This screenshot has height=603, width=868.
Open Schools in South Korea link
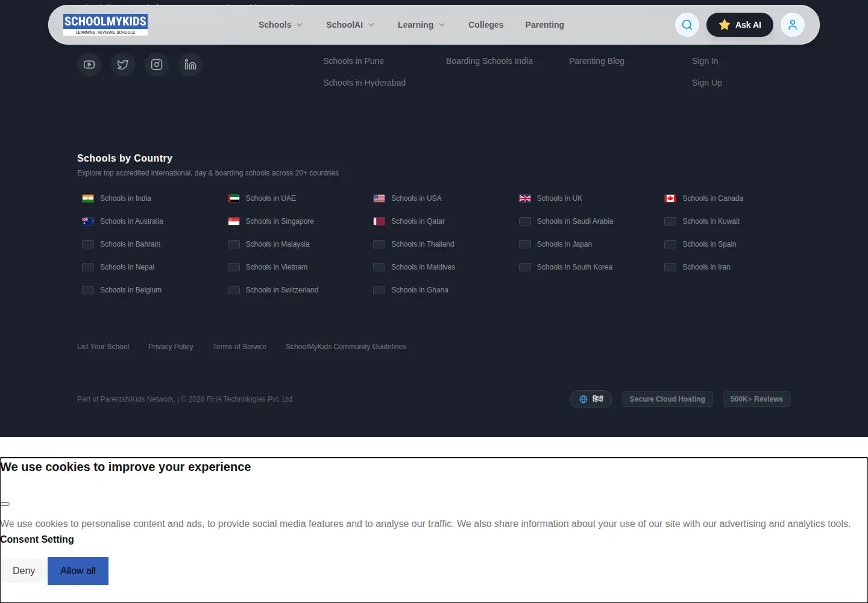tap(574, 267)
